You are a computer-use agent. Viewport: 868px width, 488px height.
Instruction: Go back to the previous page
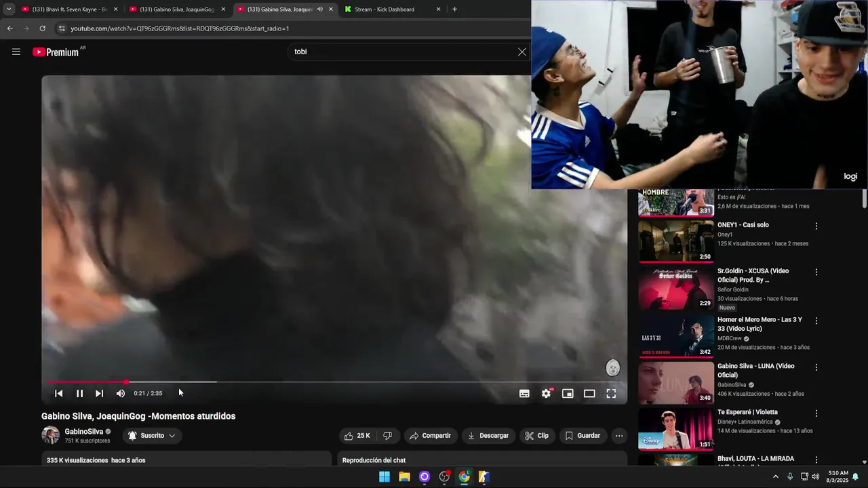(9, 28)
